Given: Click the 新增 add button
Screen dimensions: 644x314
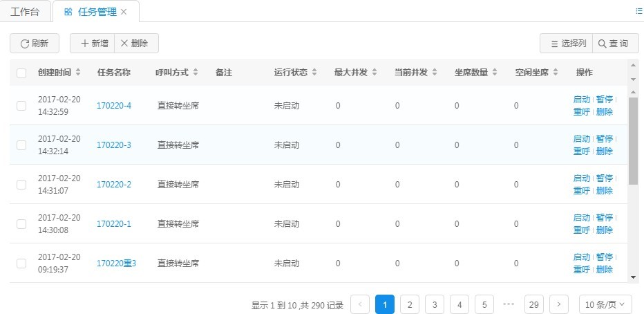Looking at the screenshot, I should [93, 44].
